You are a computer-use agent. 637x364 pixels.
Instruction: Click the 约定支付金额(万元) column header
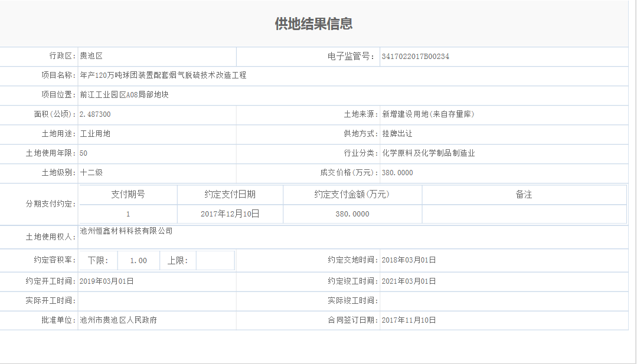click(352, 195)
